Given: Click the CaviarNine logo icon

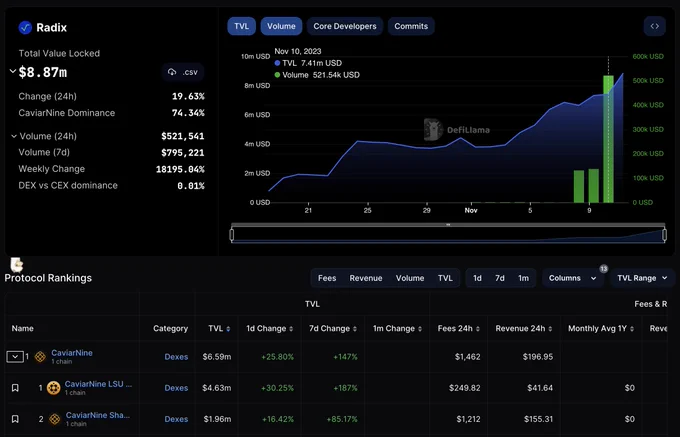Looking at the screenshot, I should point(40,357).
